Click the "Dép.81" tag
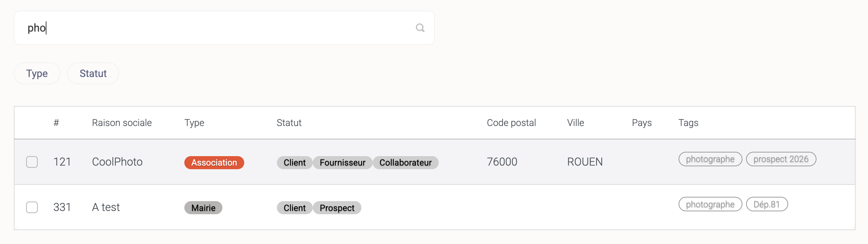 click(767, 204)
